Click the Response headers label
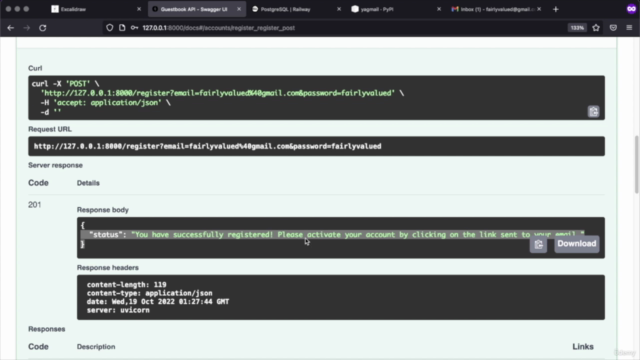This screenshot has width=640, height=360. pyautogui.click(x=108, y=268)
